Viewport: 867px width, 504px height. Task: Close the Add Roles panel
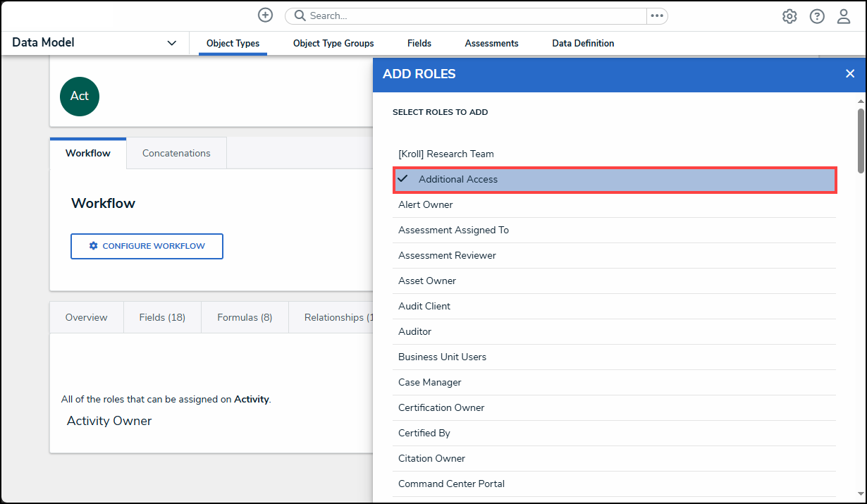tap(850, 74)
